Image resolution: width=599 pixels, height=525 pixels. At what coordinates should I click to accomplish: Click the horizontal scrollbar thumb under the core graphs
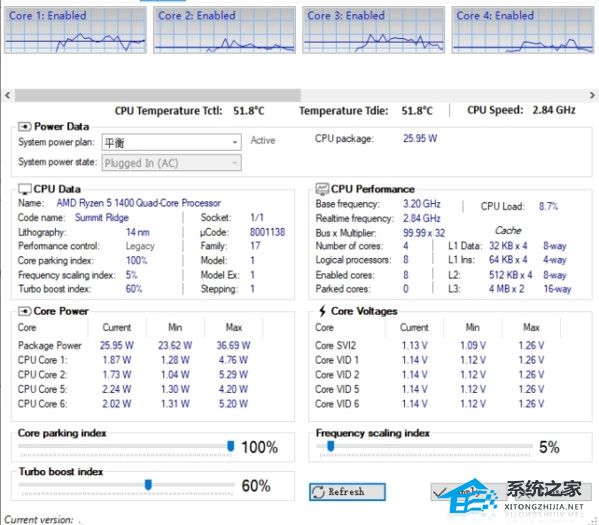click(158, 95)
